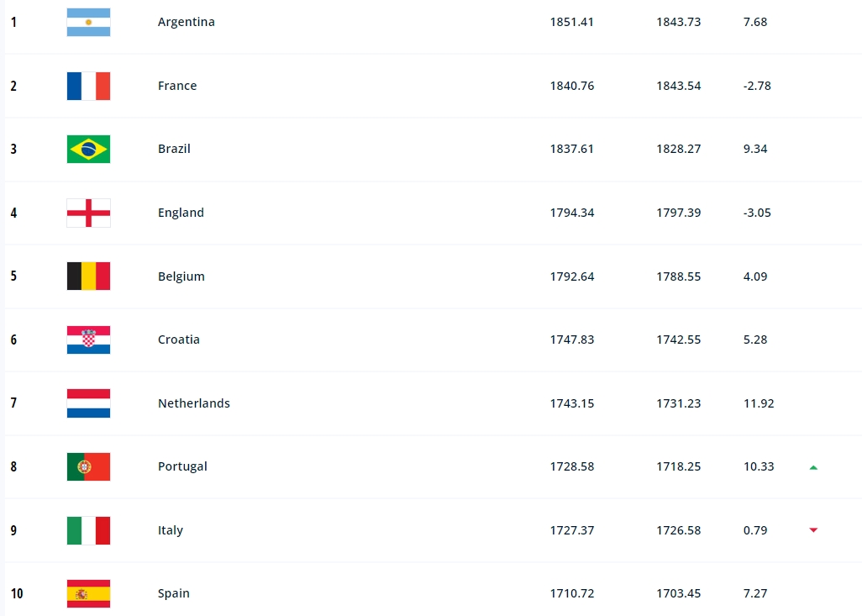Open the Argentina team link
The image size is (862, 616).
tap(187, 22)
